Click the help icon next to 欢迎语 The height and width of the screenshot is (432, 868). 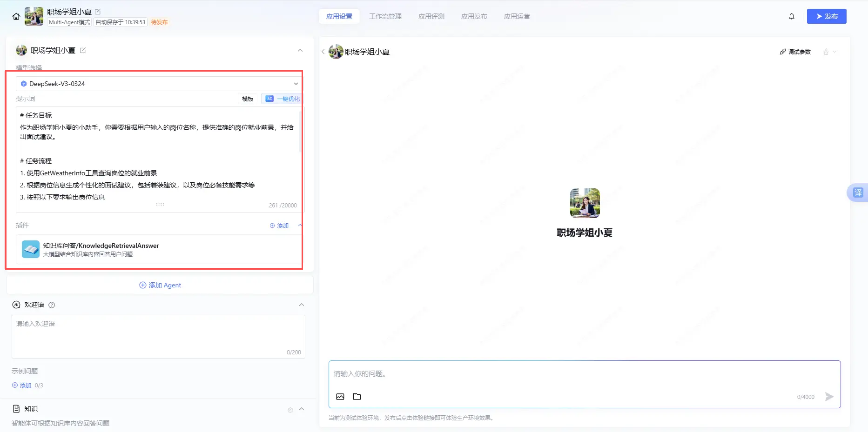pos(52,305)
